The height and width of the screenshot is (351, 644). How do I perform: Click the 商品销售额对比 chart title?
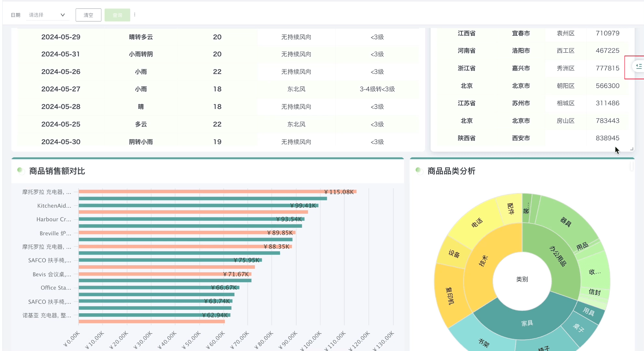click(x=57, y=171)
